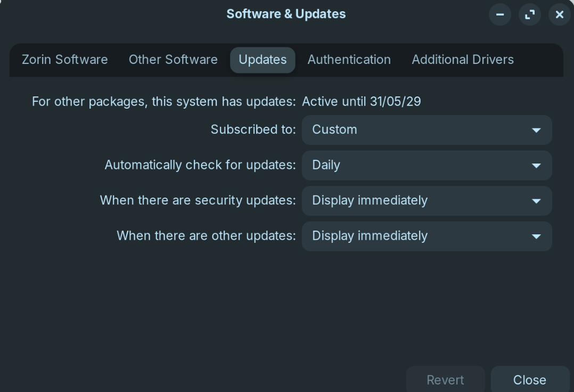574x392 pixels.
Task: Minimize the Software & Updates window
Action: coord(499,15)
